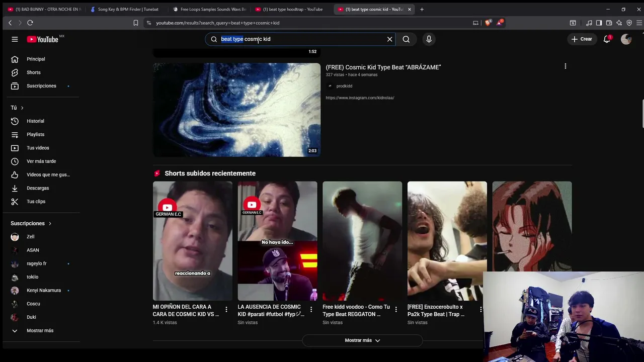The height and width of the screenshot is (362, 644).
Task: Open the Brave Shields lion icon
Action: pos(488,23)
